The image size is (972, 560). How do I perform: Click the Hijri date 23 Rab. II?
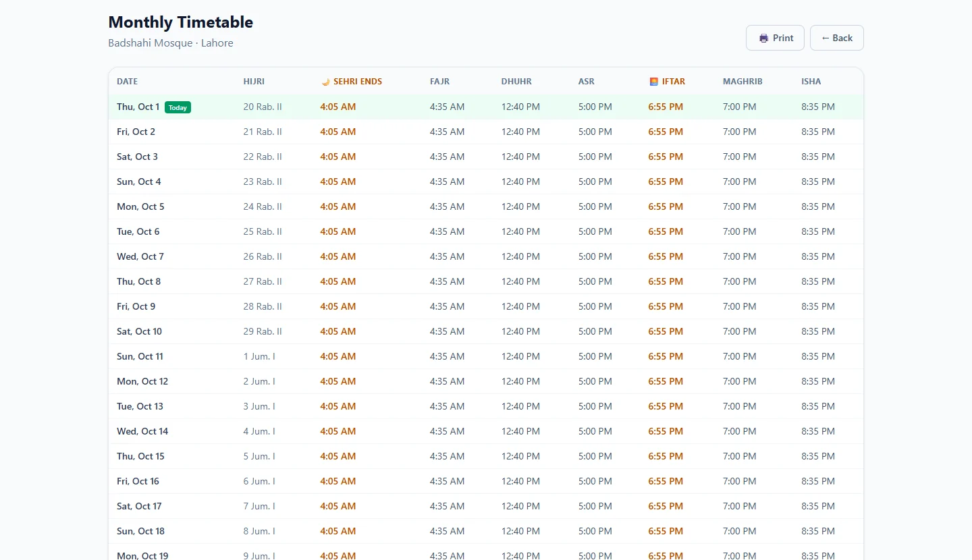tap(263, 181)
